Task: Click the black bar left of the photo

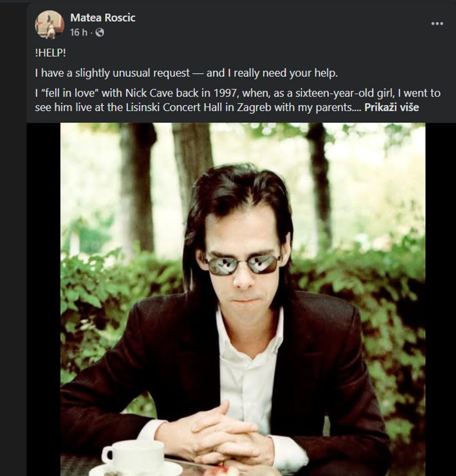Action: (x=44, y=299)
